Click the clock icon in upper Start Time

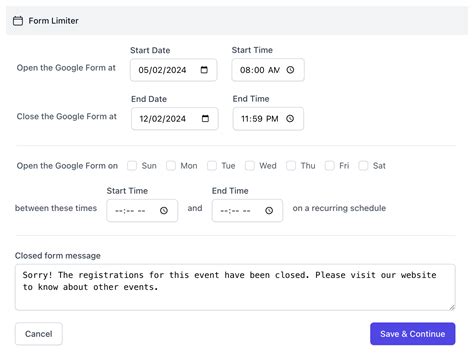[290, 70]
